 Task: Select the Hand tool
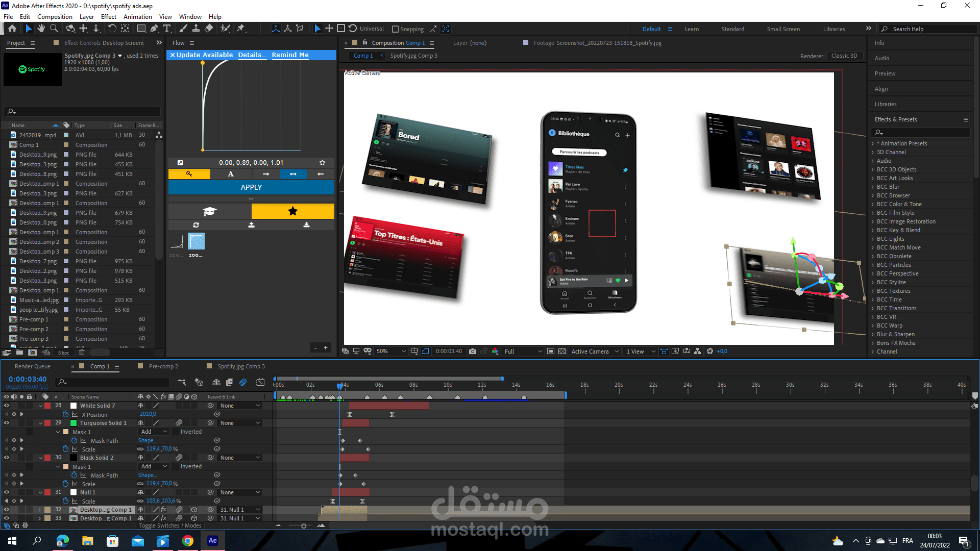(41, 29)
